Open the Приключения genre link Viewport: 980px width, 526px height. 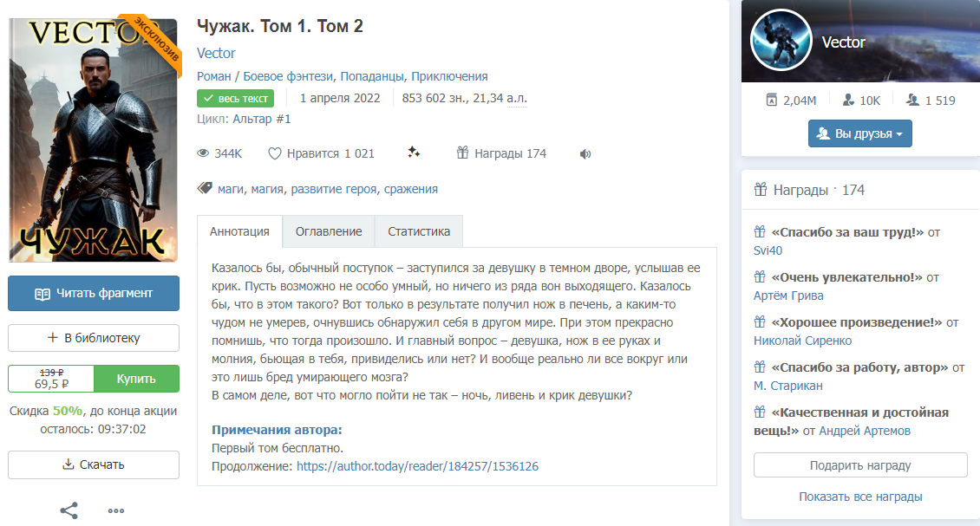[x=449, y=76]
